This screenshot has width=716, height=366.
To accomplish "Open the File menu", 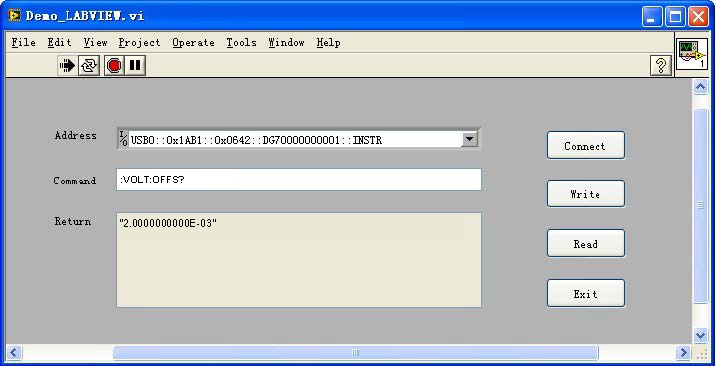I will 23,42.
